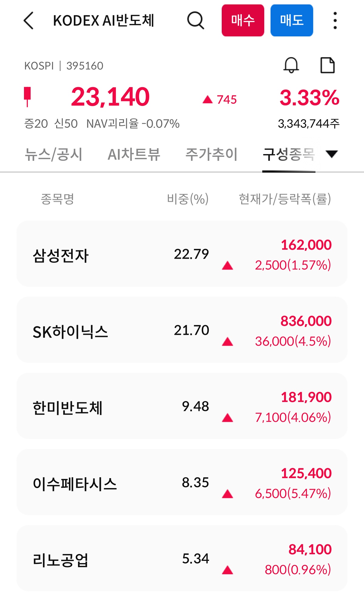
Task: Select the 주가추이 tab
Action: tap(211, 154)
